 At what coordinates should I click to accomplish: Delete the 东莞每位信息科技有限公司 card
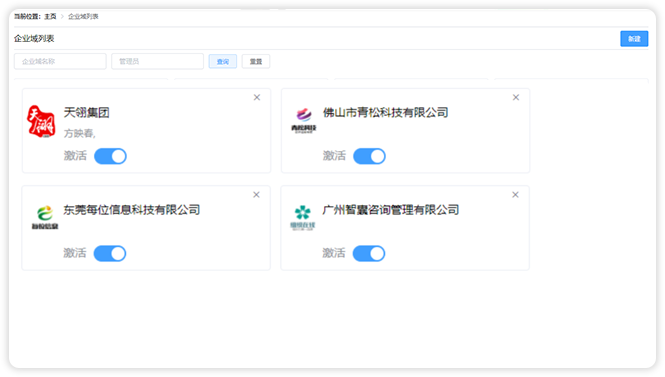click(x=257, y=195)
